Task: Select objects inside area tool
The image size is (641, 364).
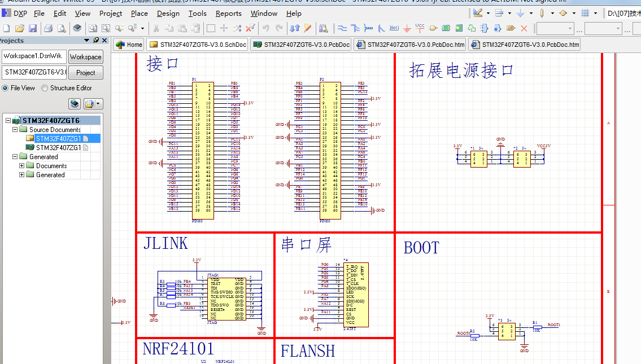Action: (x=211, y=28)
